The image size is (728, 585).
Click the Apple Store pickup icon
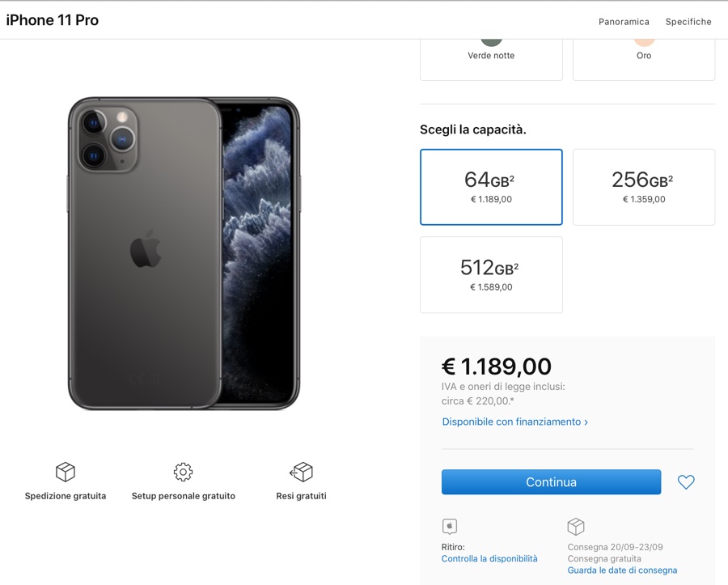click(x=450, y=527)
